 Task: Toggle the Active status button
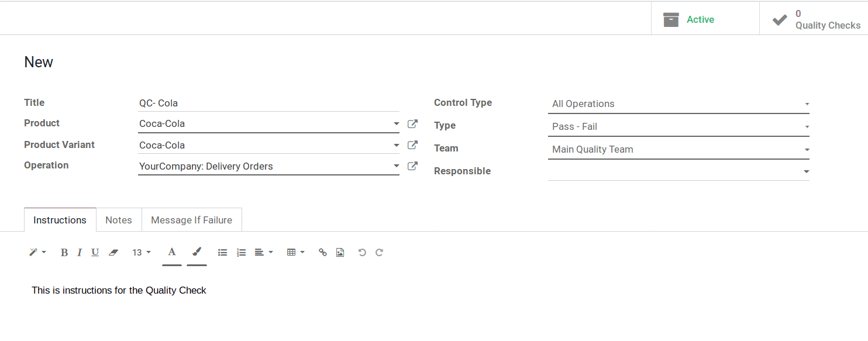tap(705, 19)
